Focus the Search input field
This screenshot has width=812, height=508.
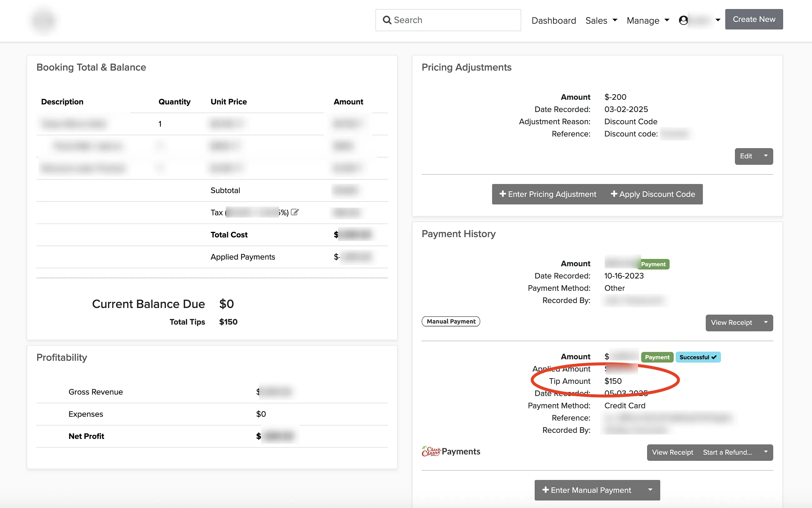pyautogui.click(x=448, y=20)
